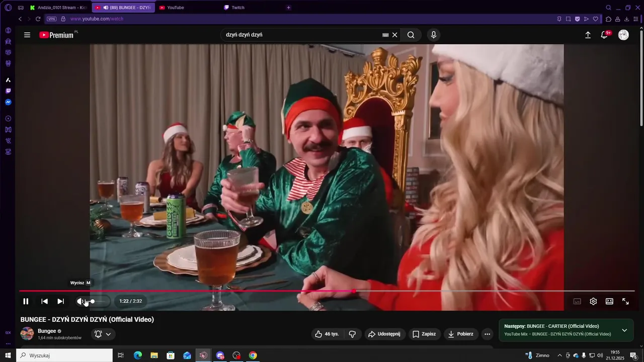Open Bungee channel name link
The image size is (644, 362).
47,331
